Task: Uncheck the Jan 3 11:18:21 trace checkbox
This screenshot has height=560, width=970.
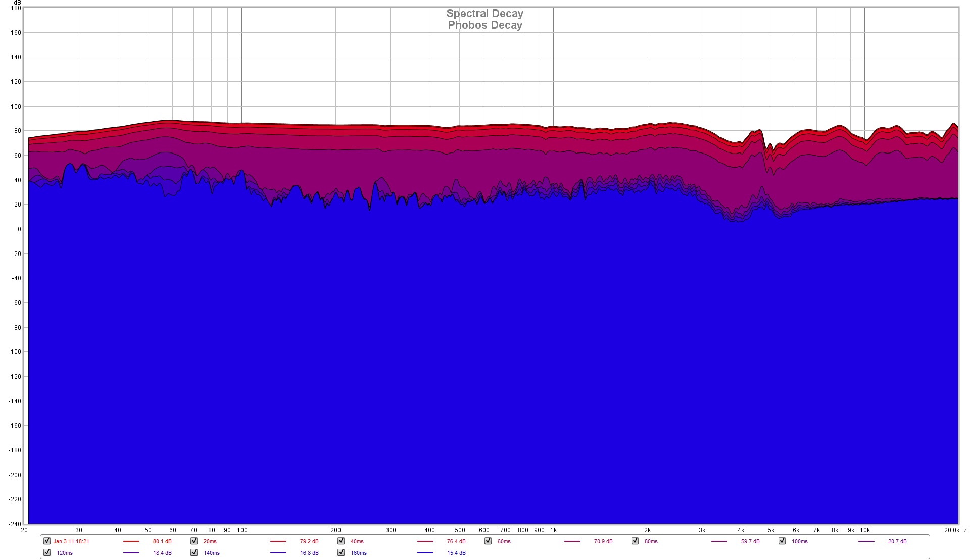Action: [47, 541]
